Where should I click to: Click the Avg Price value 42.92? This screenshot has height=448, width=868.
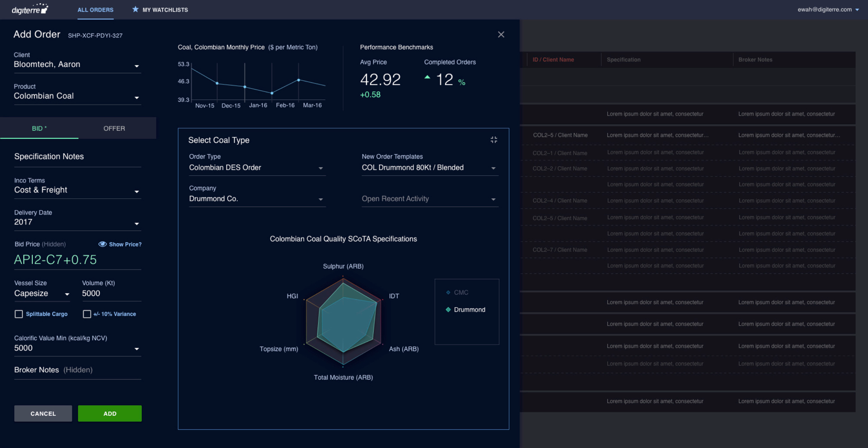380,79
